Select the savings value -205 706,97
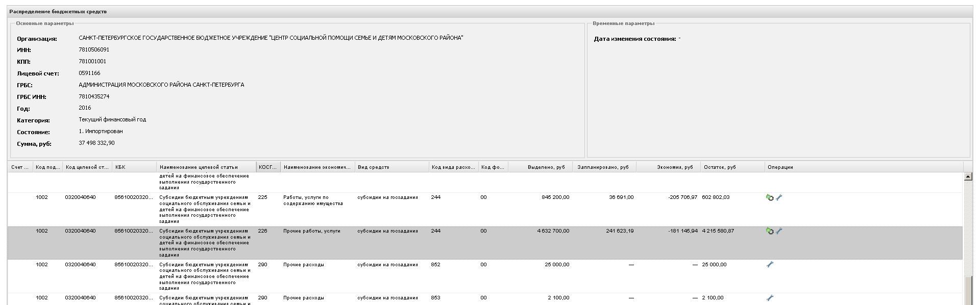 click(x=682, y=197)
